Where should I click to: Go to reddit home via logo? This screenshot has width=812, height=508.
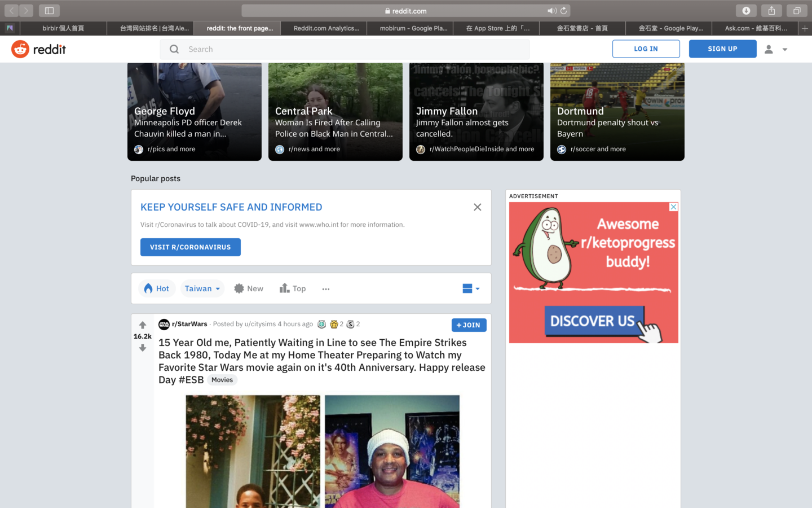pyautogui.click(x=38, y=49)
